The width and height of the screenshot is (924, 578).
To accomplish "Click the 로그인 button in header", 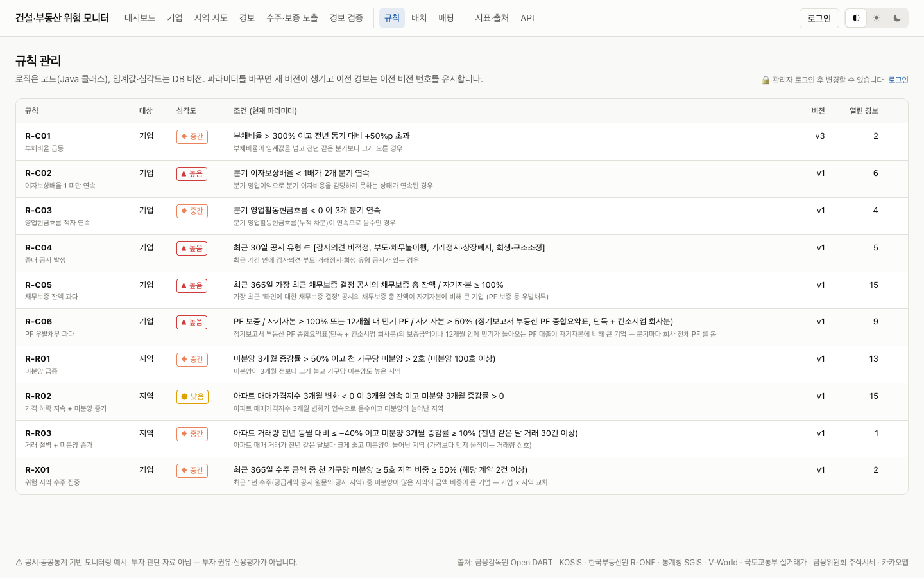I will (819, 18).
